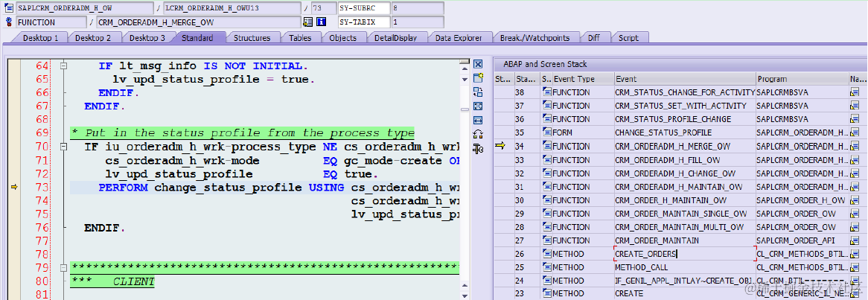Click the Full Screen tool icon
This screenshot has width=868, height=300.
[x=478, y=106]
